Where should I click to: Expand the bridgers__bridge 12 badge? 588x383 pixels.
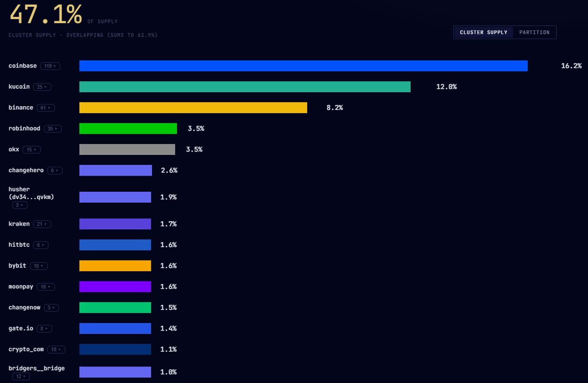(x=22, y=376)
